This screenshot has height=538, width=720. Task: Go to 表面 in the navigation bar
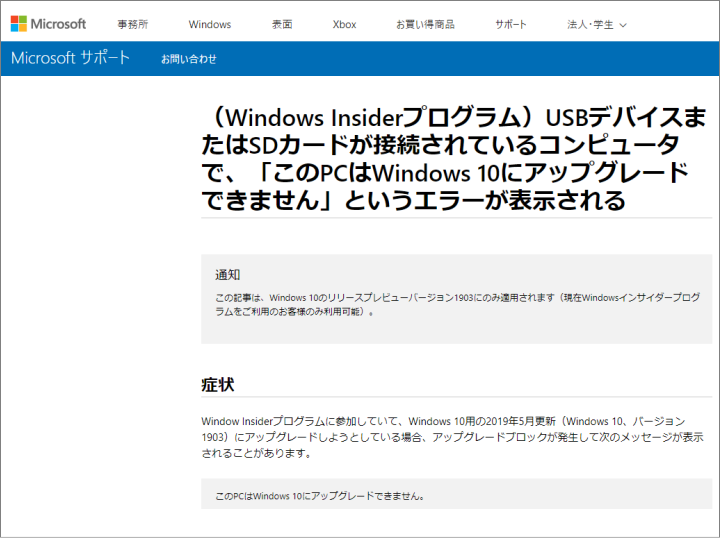(281, 24)
